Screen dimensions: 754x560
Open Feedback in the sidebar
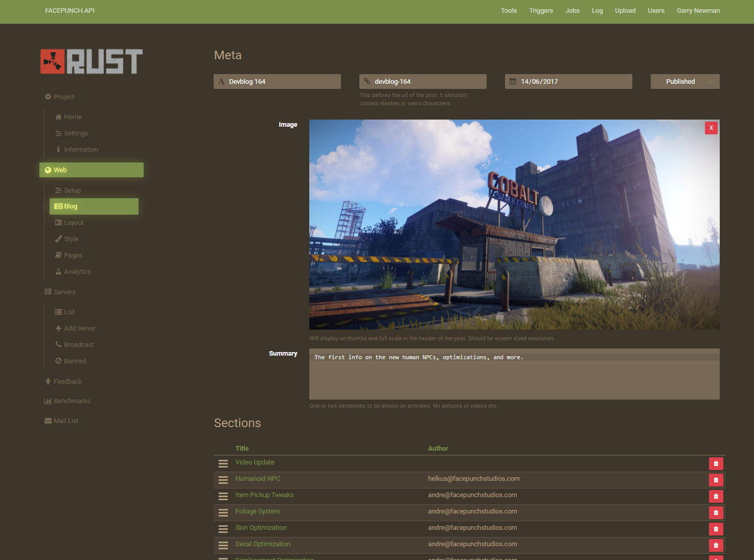[x=63, y=382]
